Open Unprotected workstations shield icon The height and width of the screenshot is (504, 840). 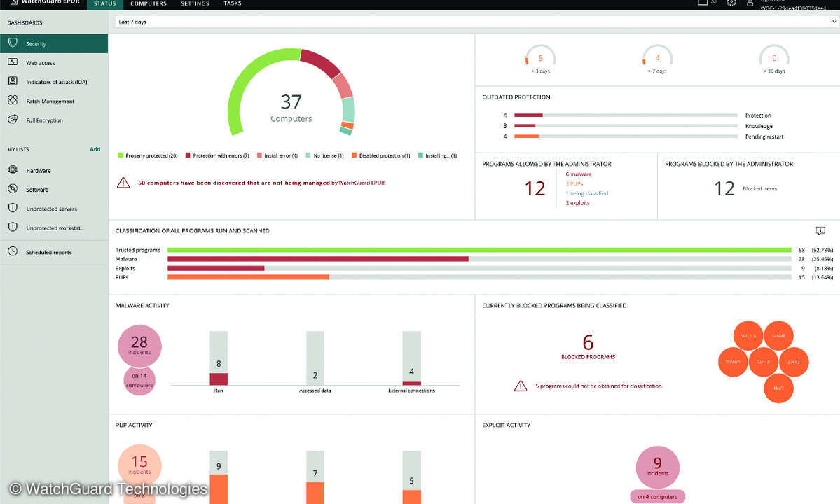pyautogui.click(x=13, y=227)
